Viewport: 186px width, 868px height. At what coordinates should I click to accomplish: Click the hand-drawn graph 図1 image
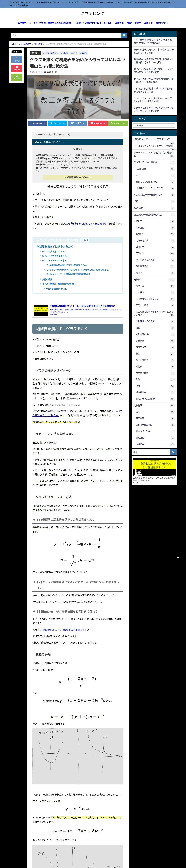click(x=78, y=755)
